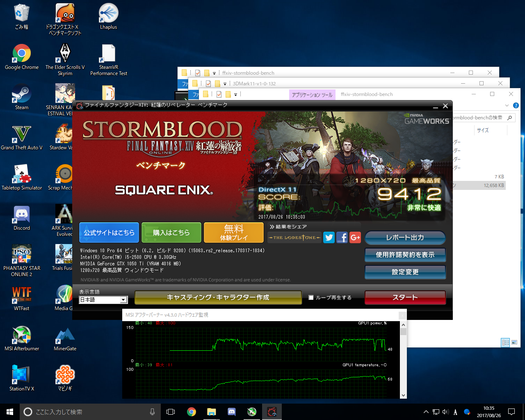Viewport: 525px width, 420px height.
Task: Minimize the Stormblood benchmark window
Action: click(436, 106)
